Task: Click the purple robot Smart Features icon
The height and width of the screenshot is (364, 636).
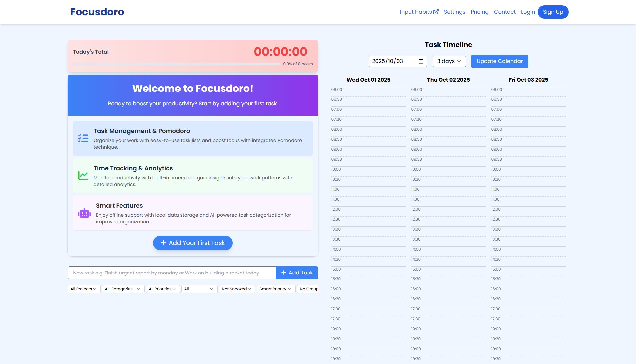Action: (x=84, y=213)
